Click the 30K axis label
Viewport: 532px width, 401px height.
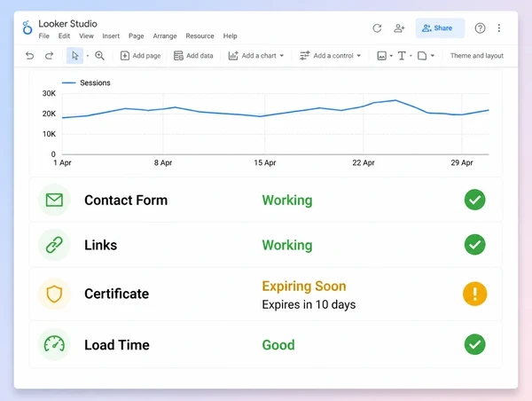click(49, 93)
